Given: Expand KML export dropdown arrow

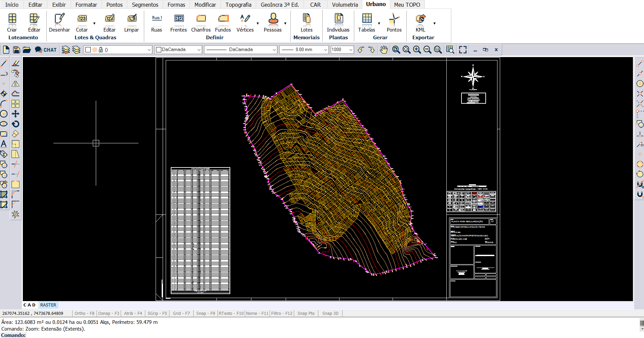Looking at the screenshot, I should (435, 23).
